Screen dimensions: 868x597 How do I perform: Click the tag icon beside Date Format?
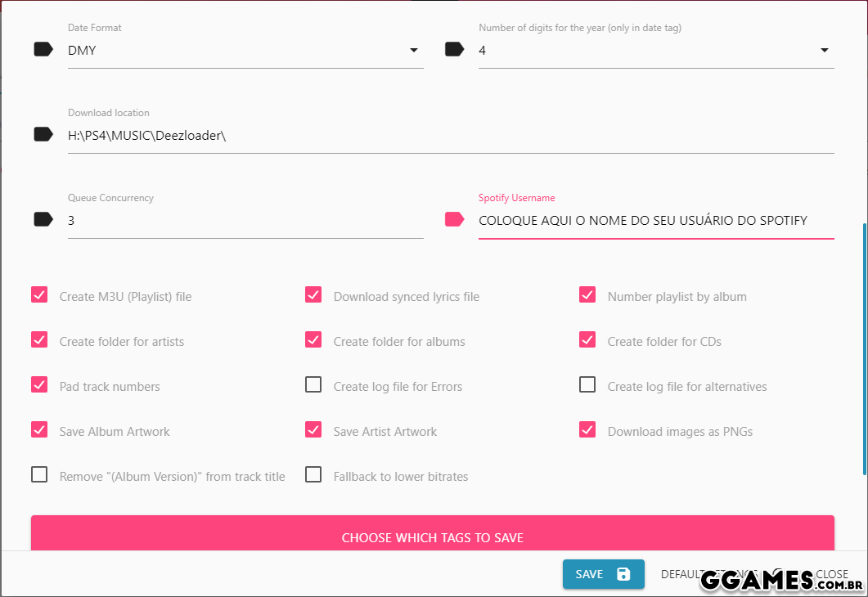pos(43,50)
